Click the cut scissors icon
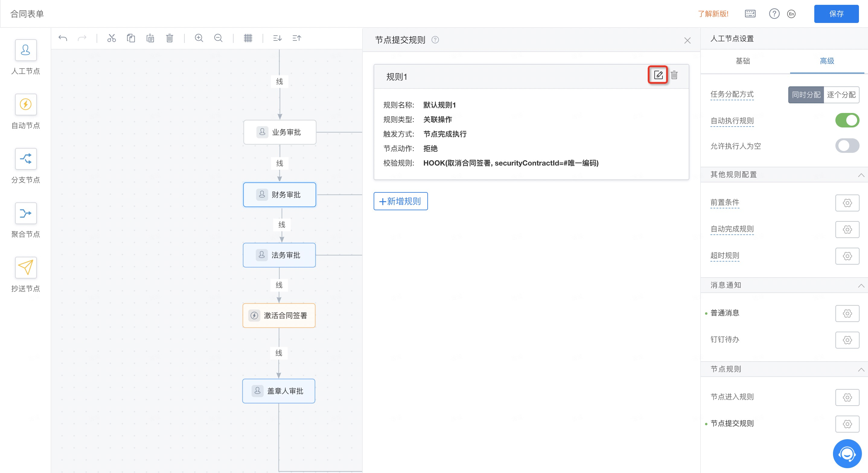The image size is (868, 473). pos(112,38)
